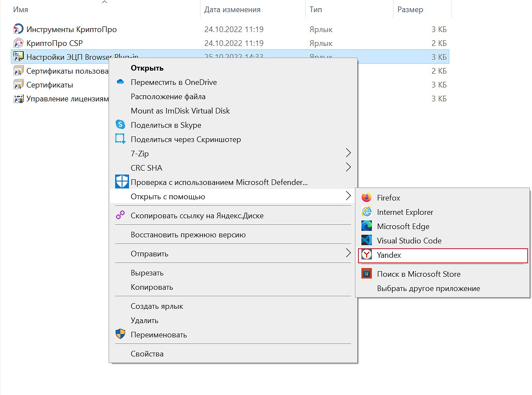Screen dimensions: 532x395
Task: Expand the Открыть с помощью submenu arrow
Action: [x=348, y=196]
